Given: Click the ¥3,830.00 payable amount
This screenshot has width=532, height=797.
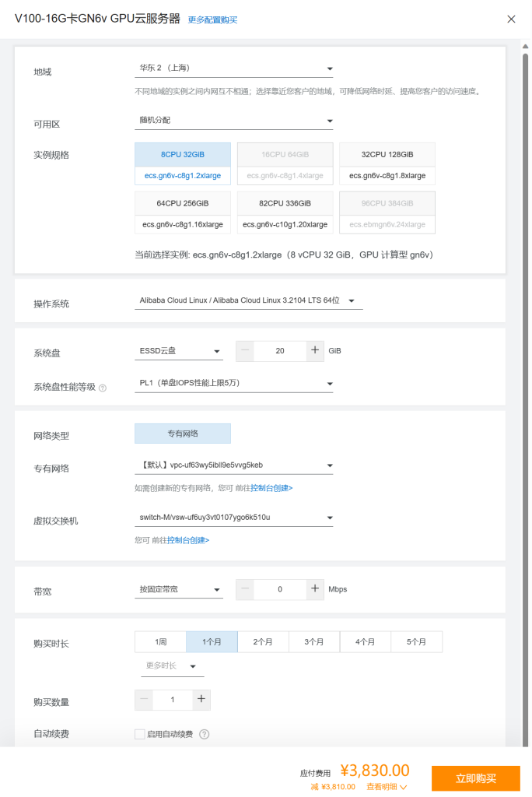Looking at the screenshot, I should pos(374,771).
